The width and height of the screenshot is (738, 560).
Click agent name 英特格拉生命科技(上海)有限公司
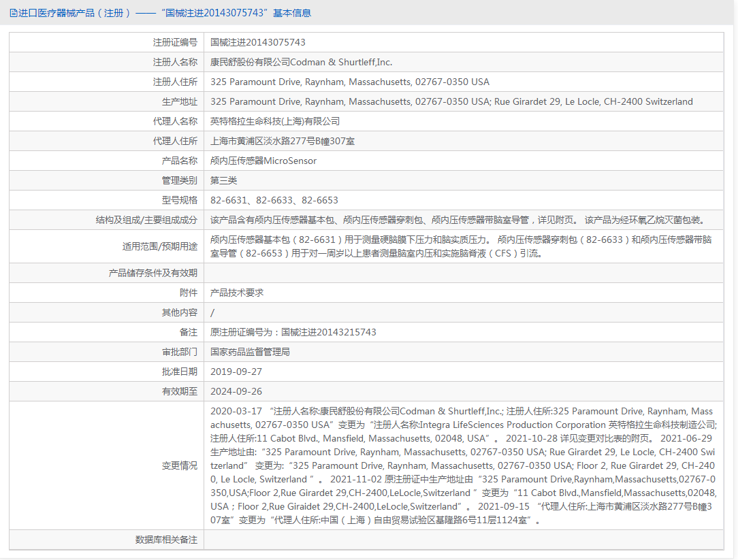coord(275,121)
